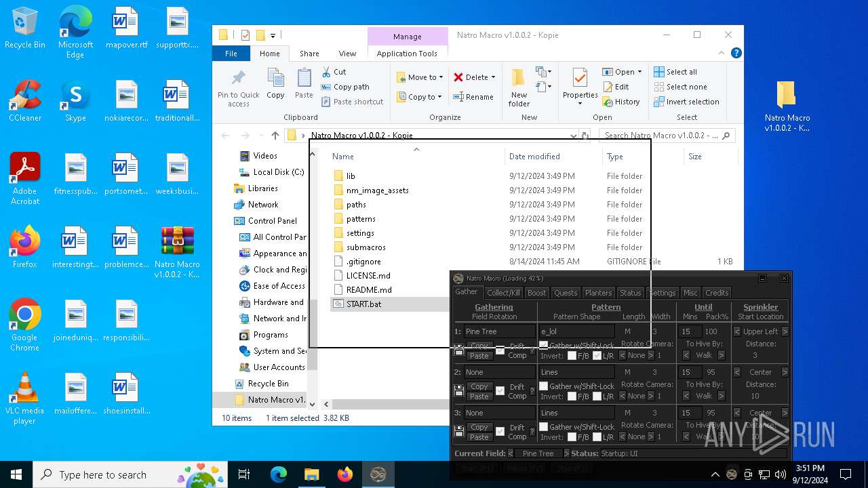This screenshot has width=868, height=488.
Task: Expand the Move to dropdown
Action: (441, 77)
